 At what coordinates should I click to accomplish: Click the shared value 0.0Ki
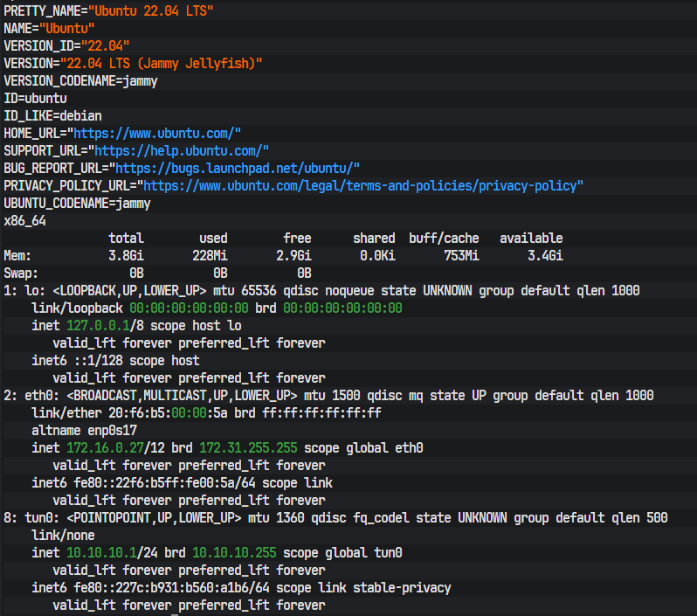(377, 256)
